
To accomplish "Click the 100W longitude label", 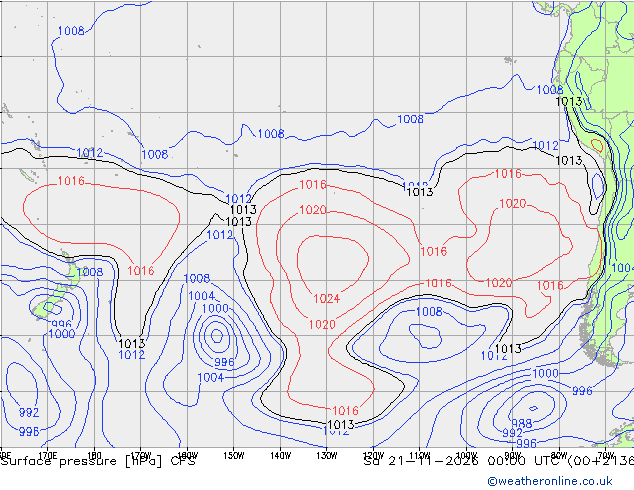I will (466, 455).
